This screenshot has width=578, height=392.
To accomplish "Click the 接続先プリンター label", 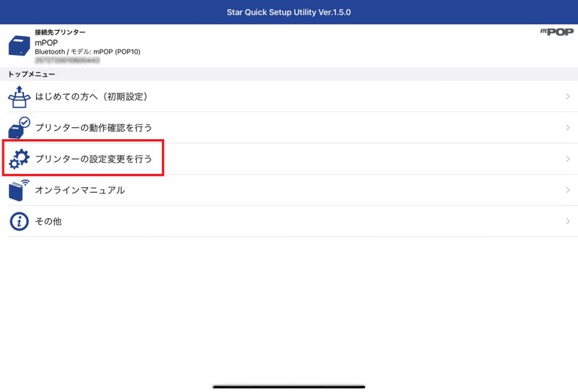I will tap(60, 32).
